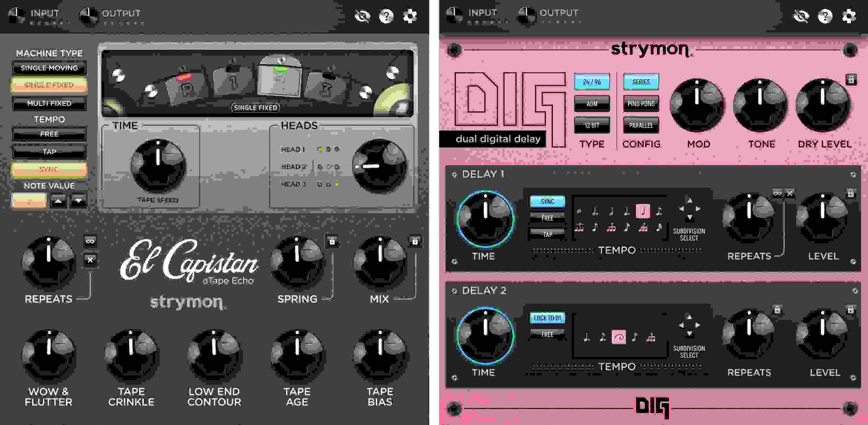Click the LOCK TO D1 button in Delay 2
The height and width of the screenshot is (425, 868).
pyautogui.click(x=547, y=317)
